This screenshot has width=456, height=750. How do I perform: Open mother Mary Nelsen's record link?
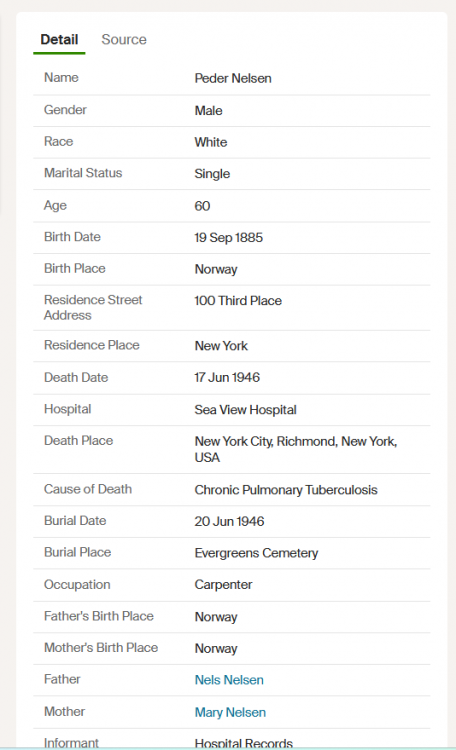(230, 712)
